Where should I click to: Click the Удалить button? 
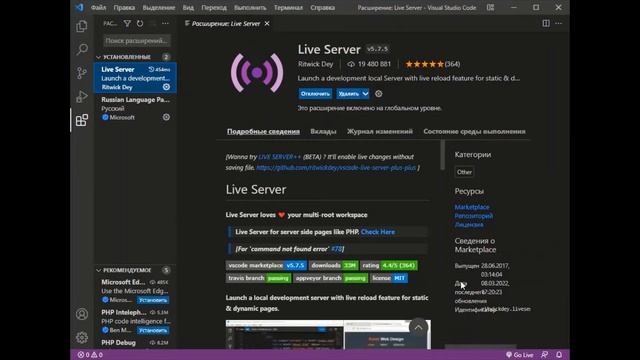pos(348,94)
